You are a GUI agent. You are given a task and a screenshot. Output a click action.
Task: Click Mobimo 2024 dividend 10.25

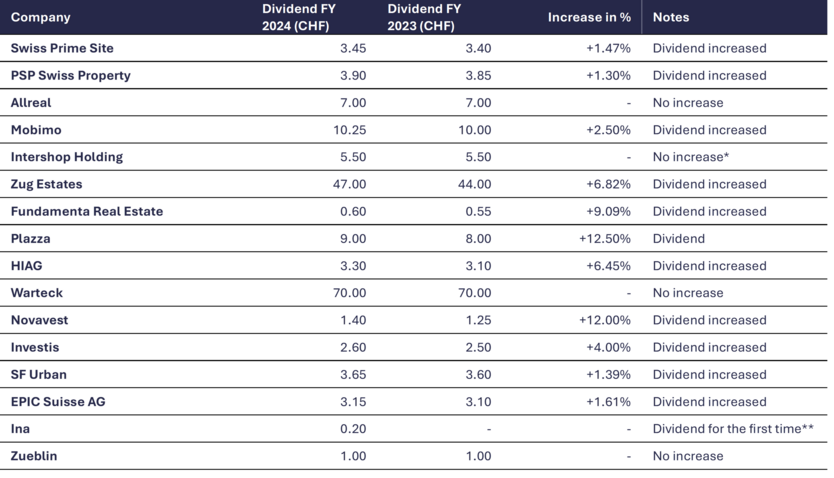[x=349, y=130]
